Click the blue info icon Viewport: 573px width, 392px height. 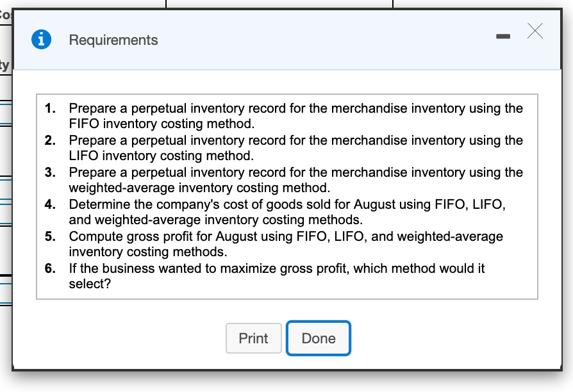click(42, 40)
